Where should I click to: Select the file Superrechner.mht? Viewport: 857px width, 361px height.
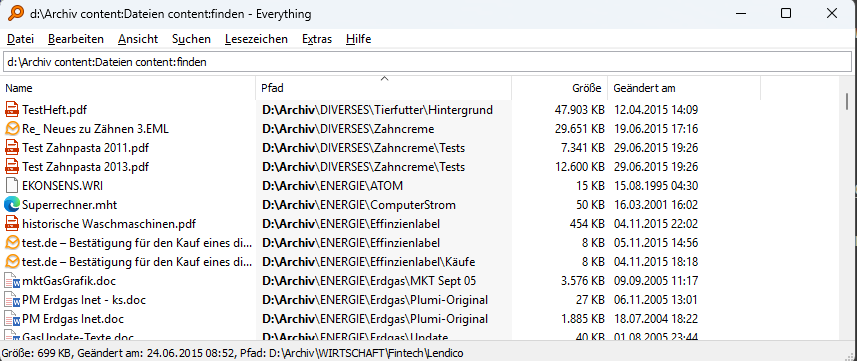pos(69,205)
